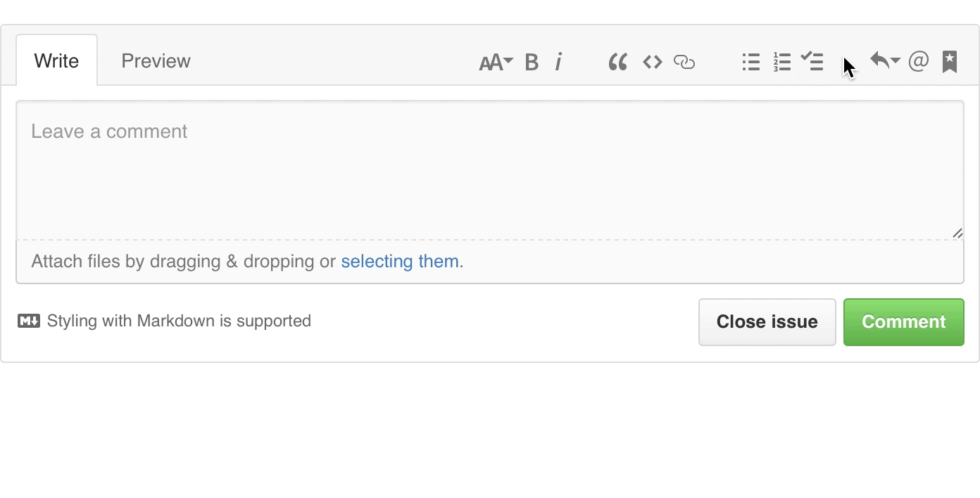Open file picker via "selecting them" link

pos(400,262)
